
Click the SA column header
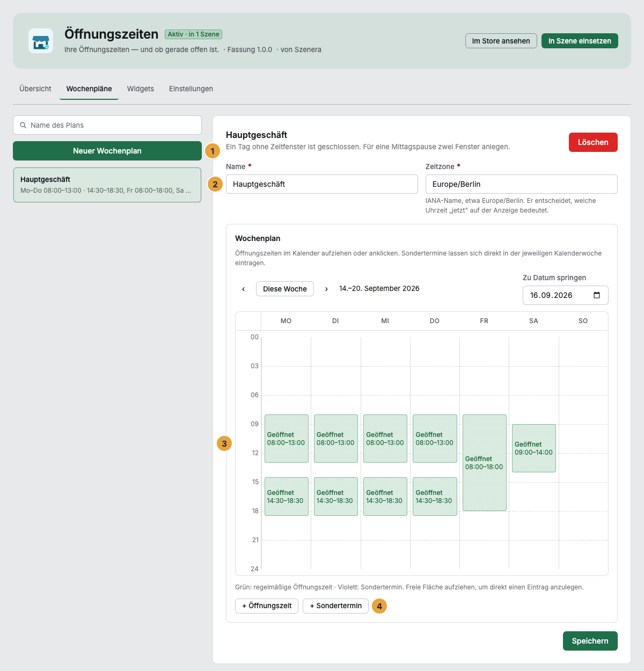pos(533,321)
